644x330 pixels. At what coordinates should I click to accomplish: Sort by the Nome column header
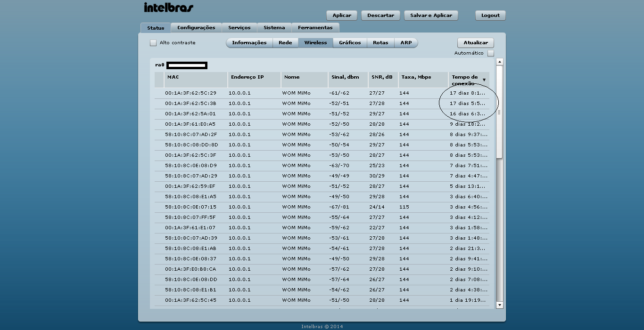[x=305, y=80]
